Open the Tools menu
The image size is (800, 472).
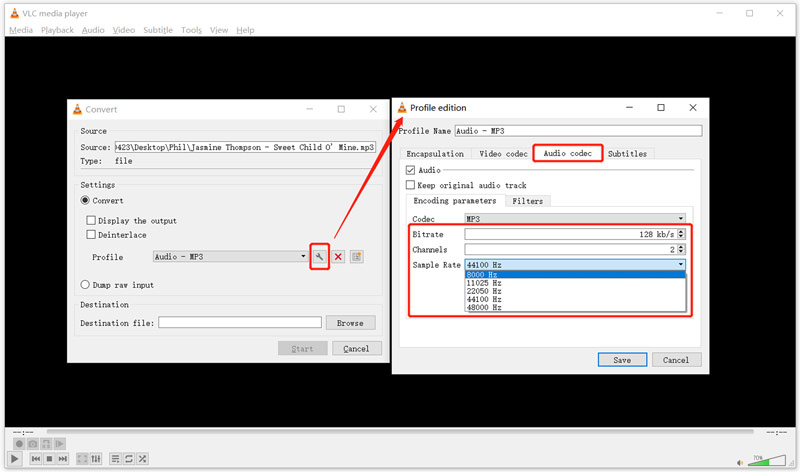pos(191,30)
